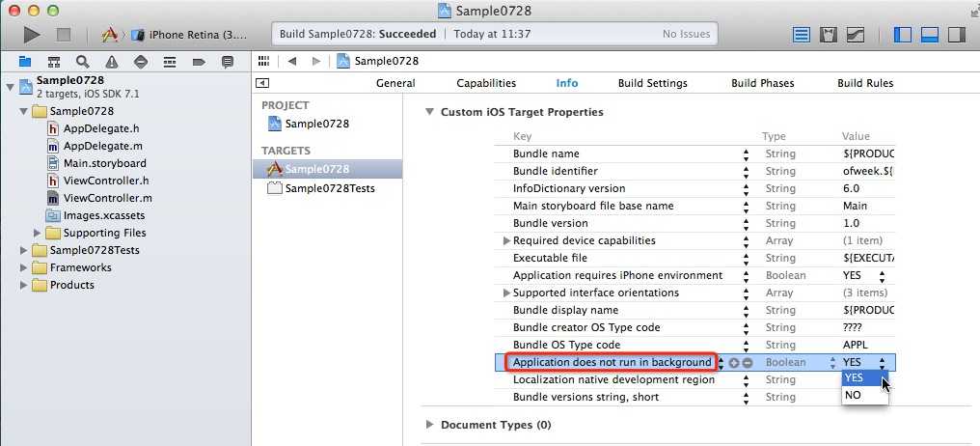Run the Sample0728 build
This screenshot has width=980, height=446.
tap(31, 35)
